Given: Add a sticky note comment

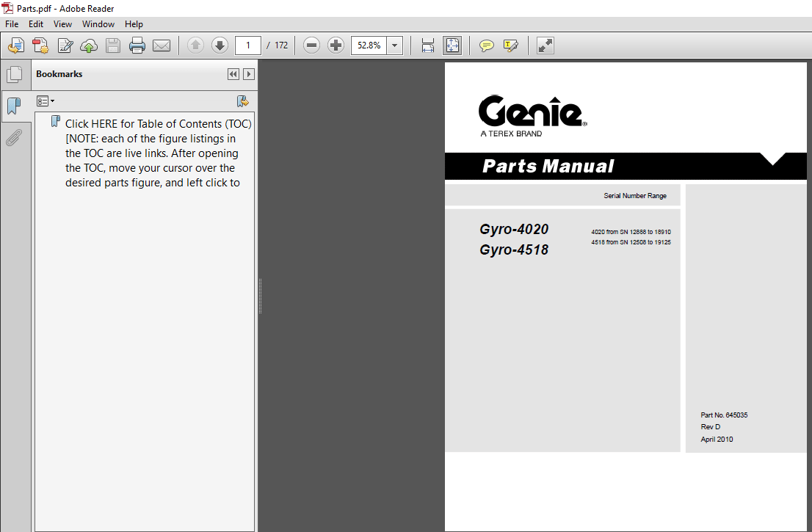Looking at the screenshot, I should pos(486,45).
